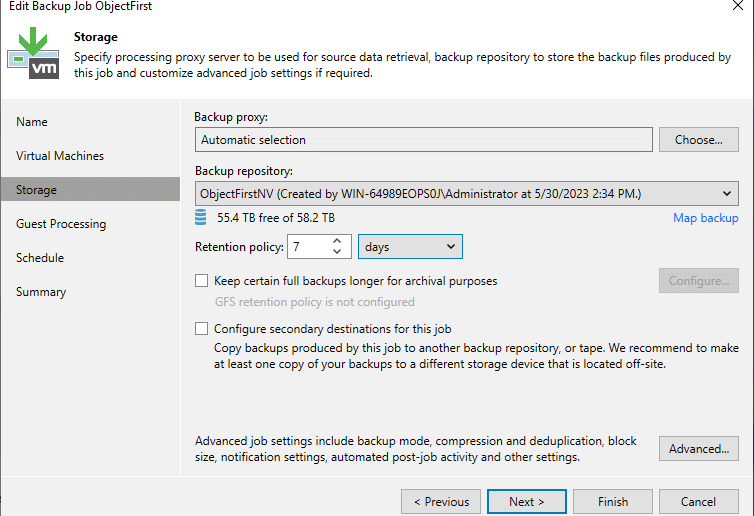Close the Edit Backup Job dialog
Screen dimensions: 754x516
coord(738,6)
